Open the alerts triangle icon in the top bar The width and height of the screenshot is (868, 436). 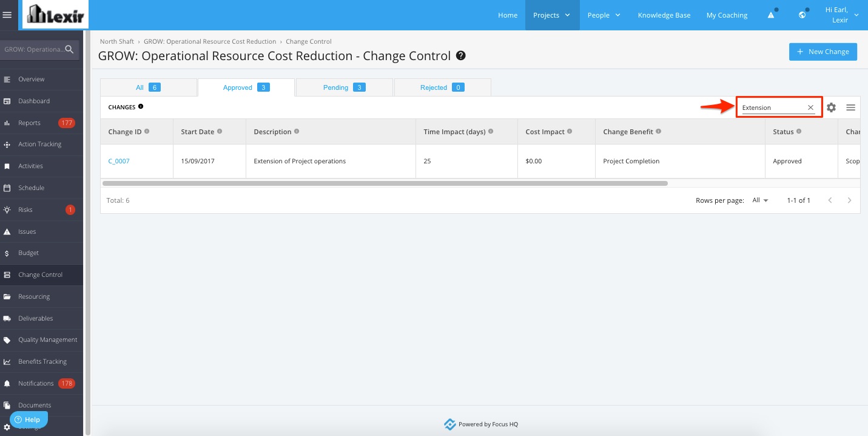(x=771, y=15)
